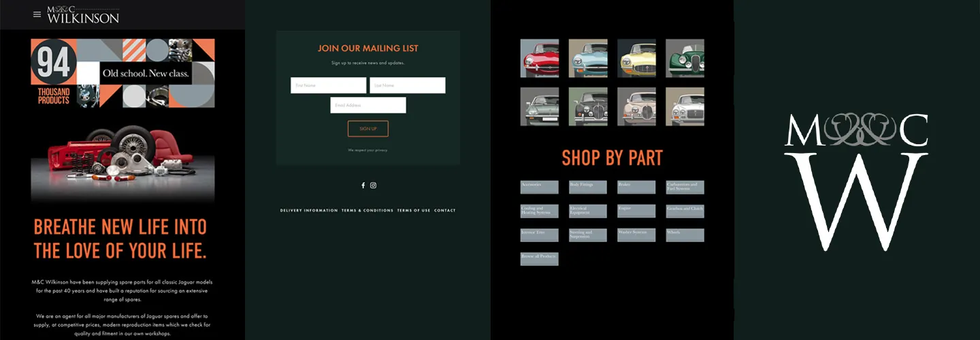The image size is (980, 340).
Task: Open the Washer Systems category
Action: pyautogui.click(x=636, y=235)
